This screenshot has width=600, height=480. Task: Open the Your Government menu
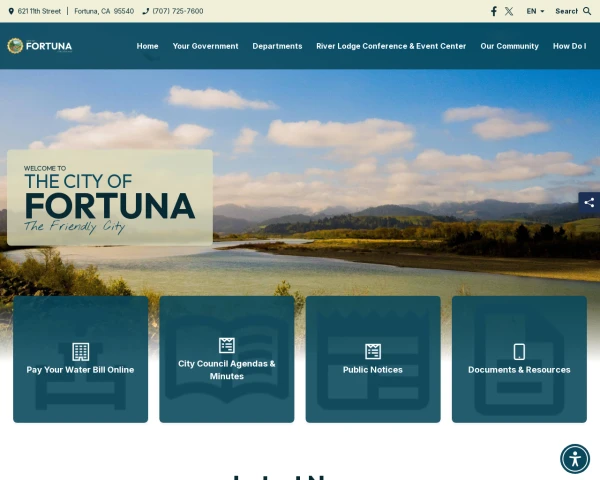point(205,46)
